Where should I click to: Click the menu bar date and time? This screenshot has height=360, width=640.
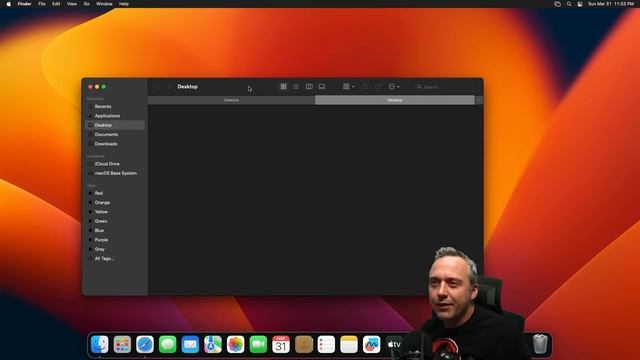[x=611, y=4]
